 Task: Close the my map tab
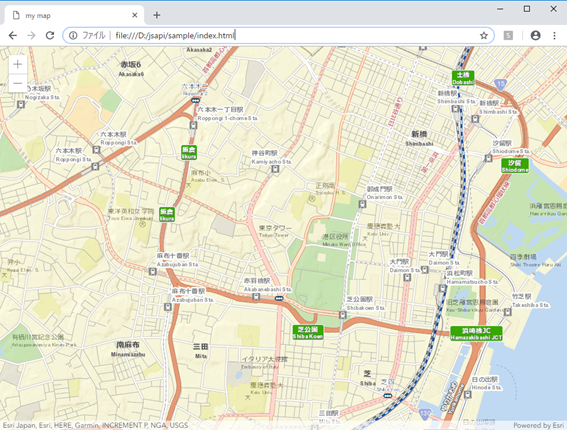point(135,15)
